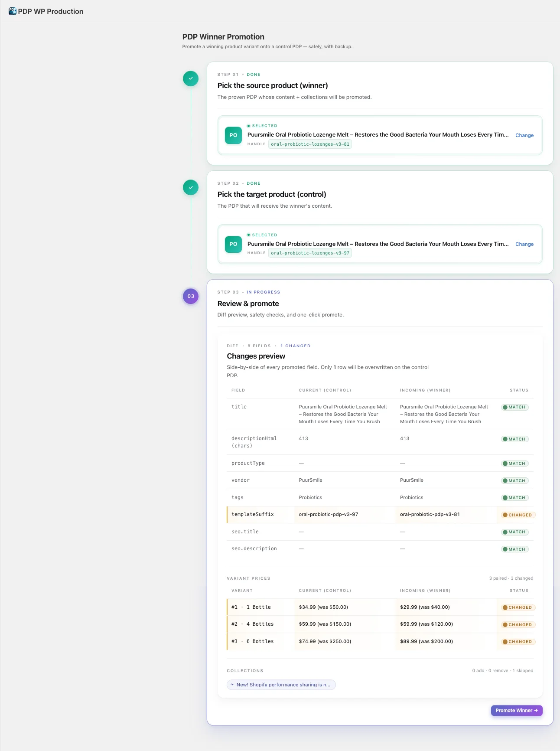Click the target product title in Step 02

pos(378,244)
